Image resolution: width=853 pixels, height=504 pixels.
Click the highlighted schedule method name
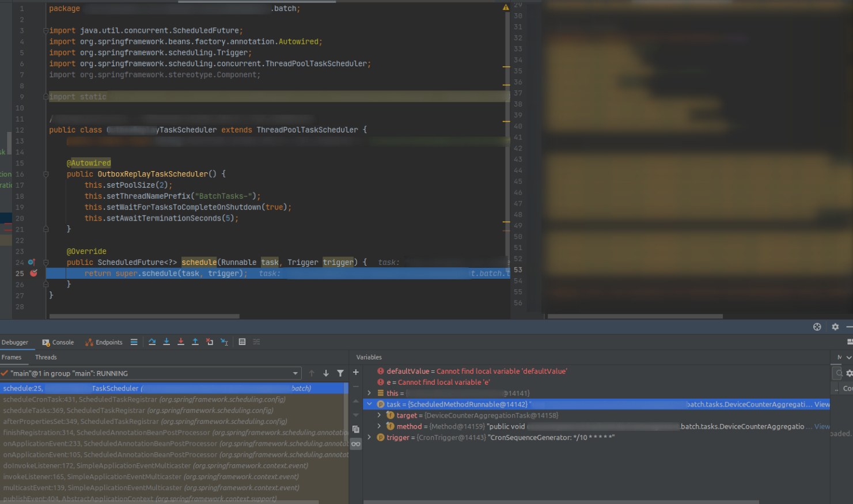(x=199, y=262)
